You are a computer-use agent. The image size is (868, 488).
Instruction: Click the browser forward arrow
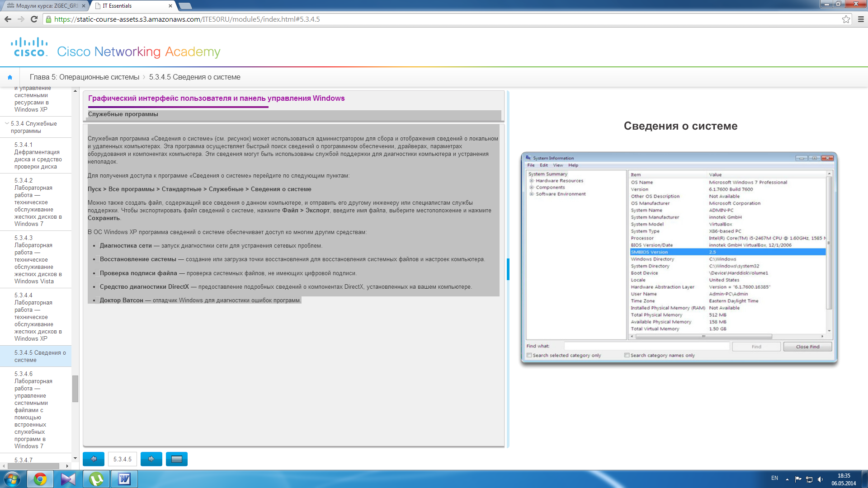point(21,19)
